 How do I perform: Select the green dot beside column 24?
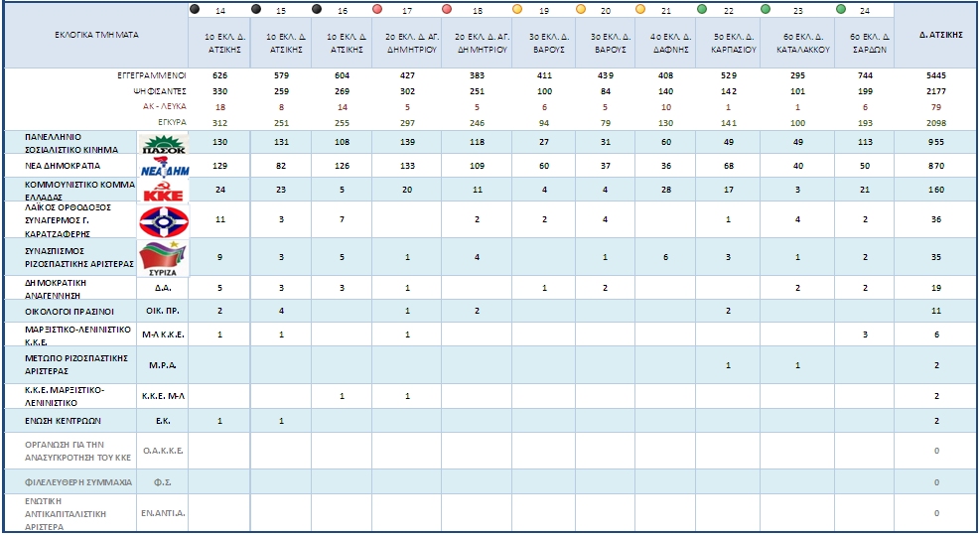tap(841, 9)
